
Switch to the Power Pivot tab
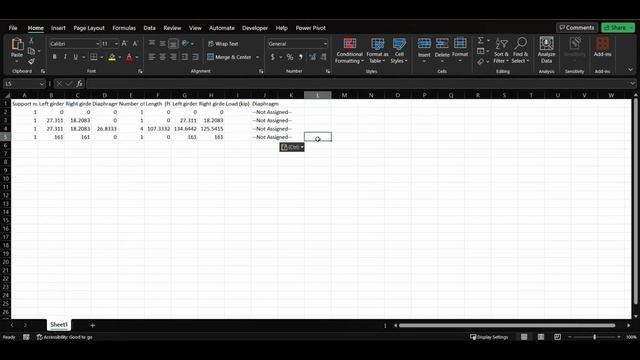(311, 28)
